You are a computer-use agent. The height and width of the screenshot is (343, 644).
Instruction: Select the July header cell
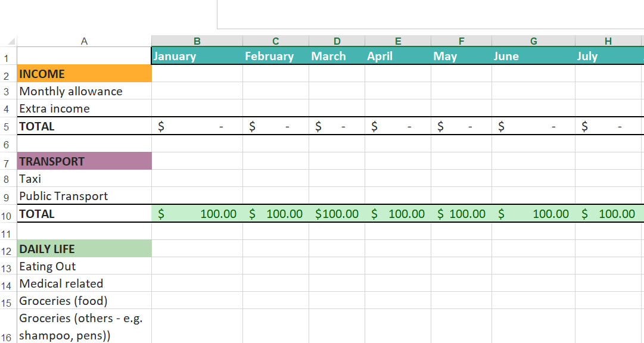coord(608,56)
